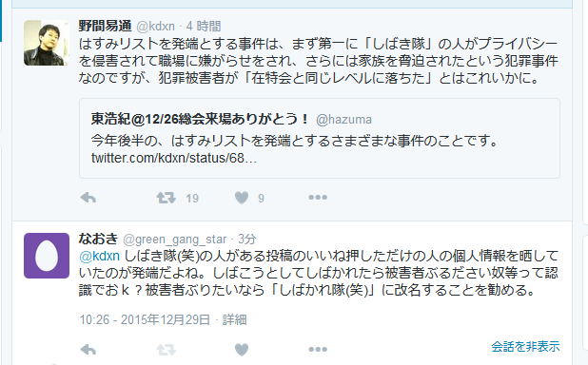Click 会話を非表示 to hide conversation
The image size is (588, 365).
point(525,346)
